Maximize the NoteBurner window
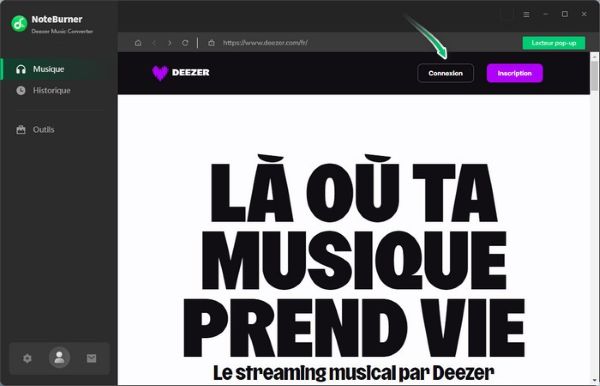Image resolution: width=600 pixels, height=386 pixels. (565, 14)
